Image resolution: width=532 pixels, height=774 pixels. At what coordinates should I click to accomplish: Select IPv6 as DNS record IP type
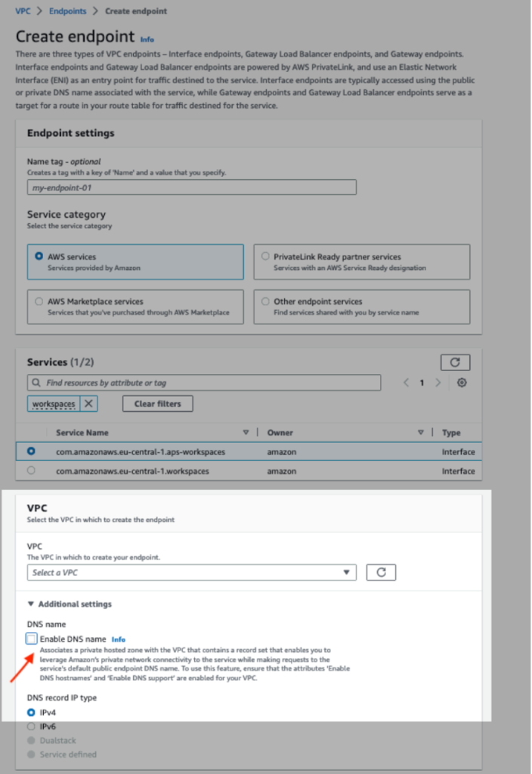(30, 726)
